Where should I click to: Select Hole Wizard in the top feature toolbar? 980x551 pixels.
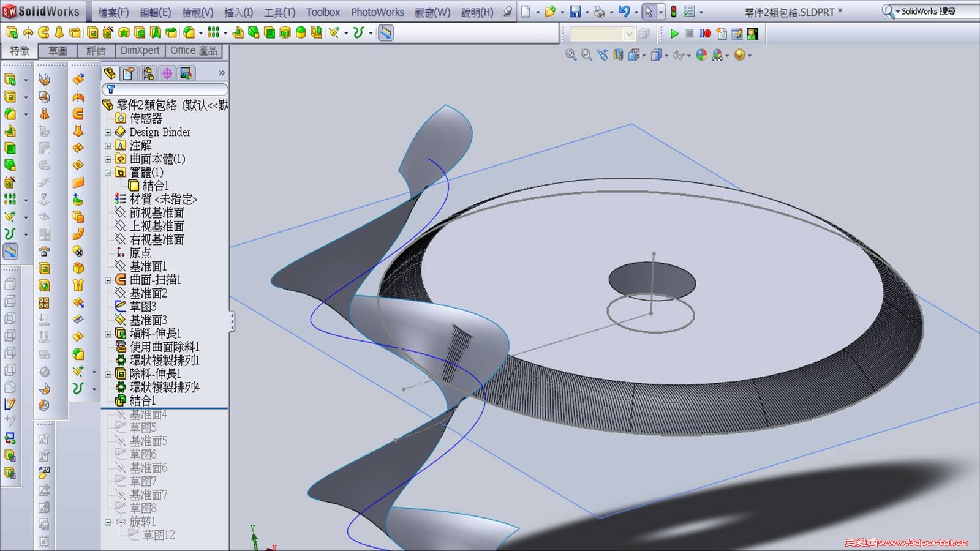point(108,33)
